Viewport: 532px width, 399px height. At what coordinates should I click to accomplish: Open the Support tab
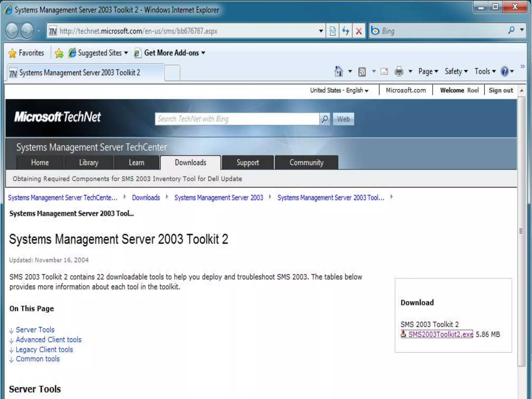[x=248, y=163]
